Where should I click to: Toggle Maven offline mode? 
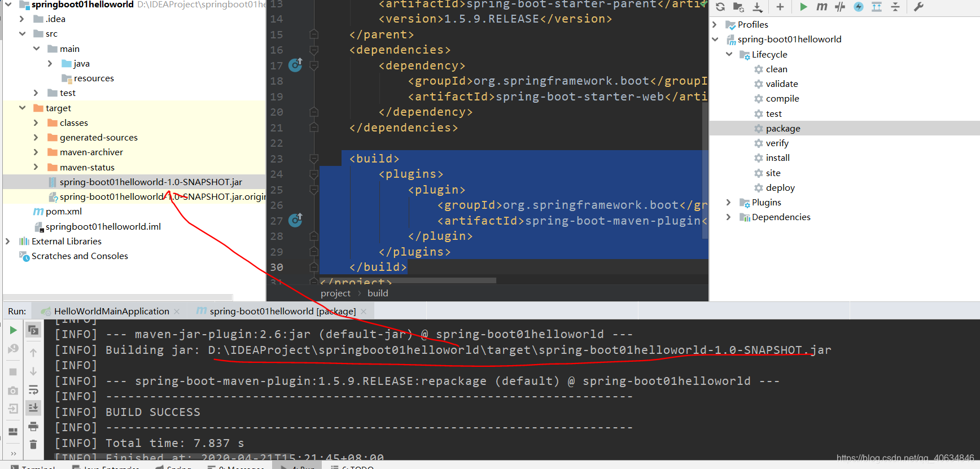tap(840, 7)
